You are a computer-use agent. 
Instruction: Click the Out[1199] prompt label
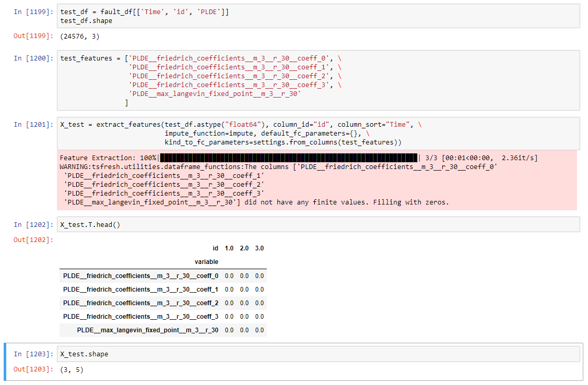pos(34,36)
